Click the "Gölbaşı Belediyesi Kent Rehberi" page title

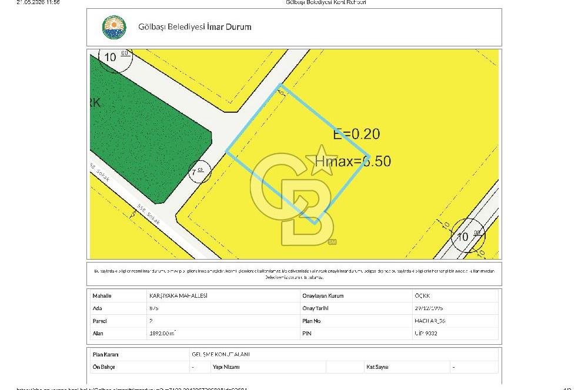pyautogui.click(x=326, y=2)
